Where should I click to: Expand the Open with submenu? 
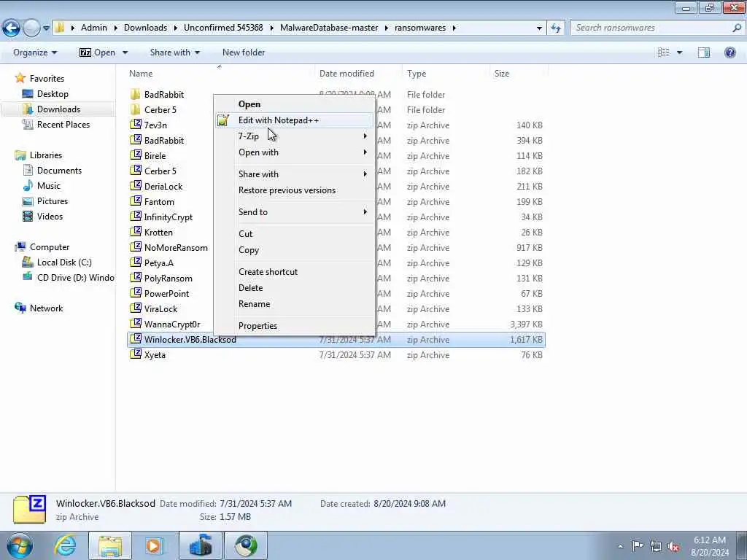point(294,152)
